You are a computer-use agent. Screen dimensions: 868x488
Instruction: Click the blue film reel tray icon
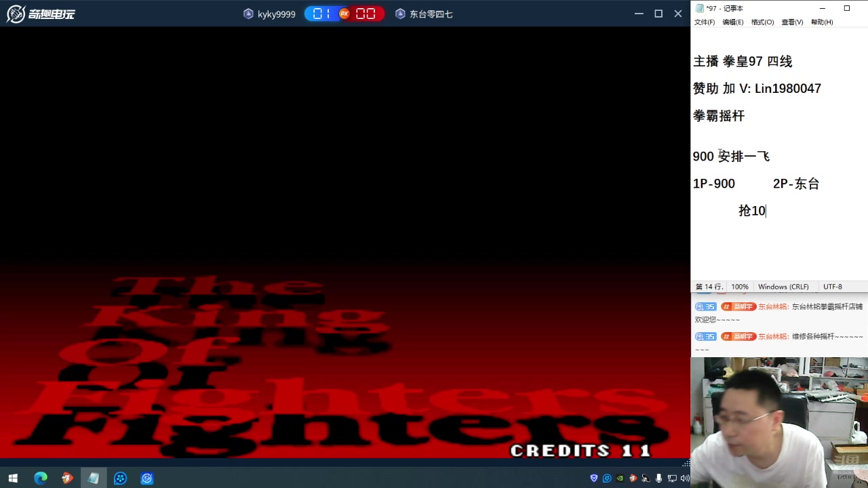pos(607,479)
